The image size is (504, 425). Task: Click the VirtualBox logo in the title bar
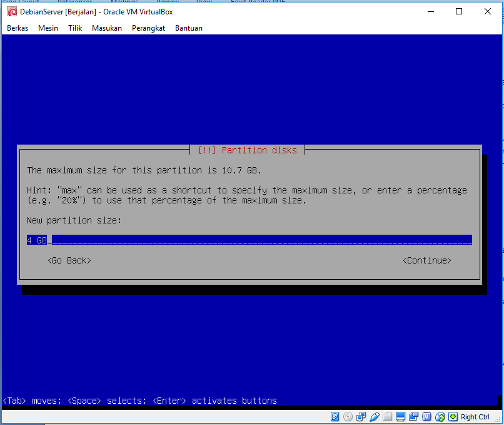pyautogui.click(x=13, y=12)
